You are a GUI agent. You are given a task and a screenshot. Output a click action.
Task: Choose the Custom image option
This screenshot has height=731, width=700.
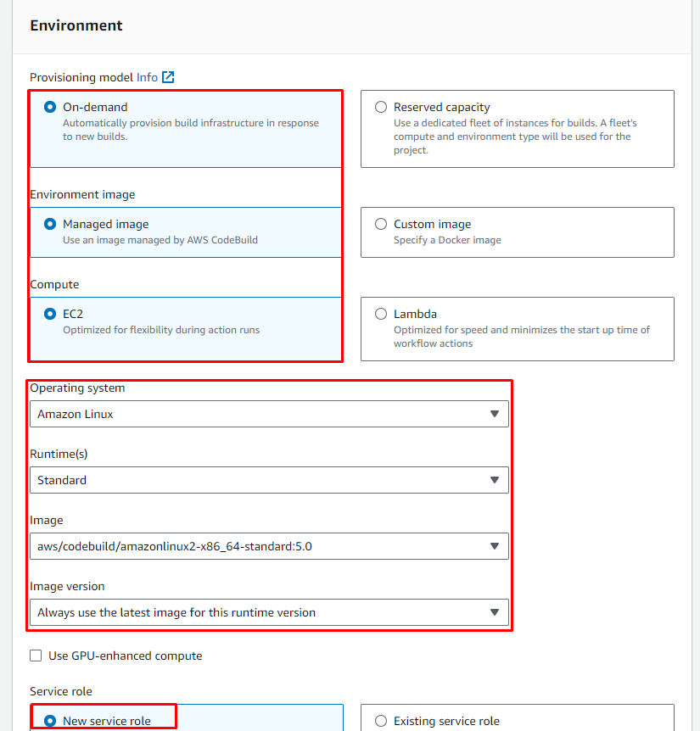click(381, 225)
